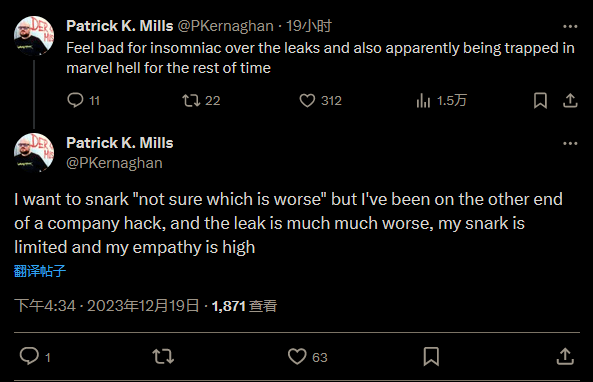593x382 pixels.
Task: Click the avatar on the first tweet
Action: coord(34,36)
